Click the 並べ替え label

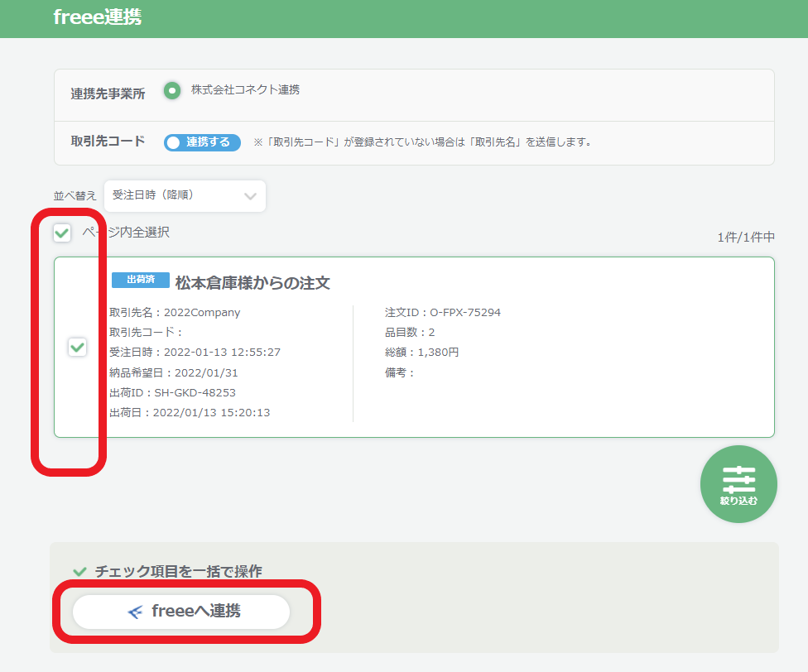click(x=75, y=195)
